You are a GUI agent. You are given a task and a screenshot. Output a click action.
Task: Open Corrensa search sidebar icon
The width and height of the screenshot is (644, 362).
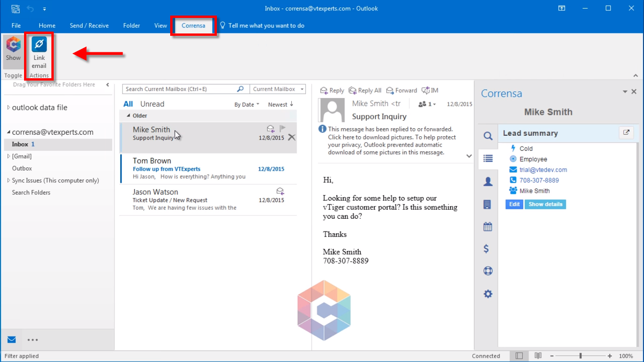coord(488,136)
